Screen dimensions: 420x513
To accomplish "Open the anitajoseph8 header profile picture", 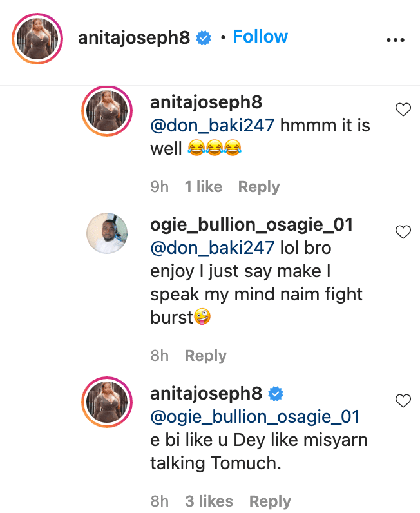I will (37, 39).
